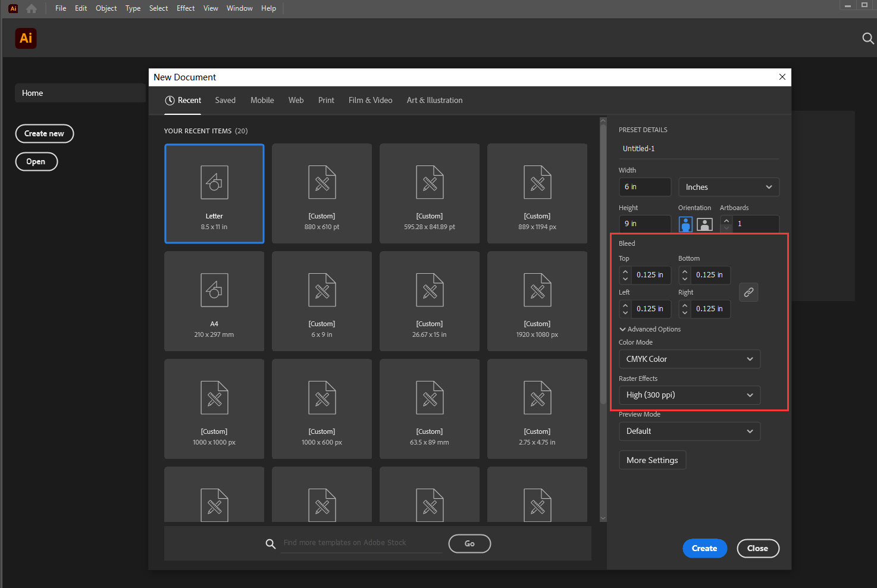
Task: Click the Bottom bleed stepper arrows
Action: click(x=685, y=275)
